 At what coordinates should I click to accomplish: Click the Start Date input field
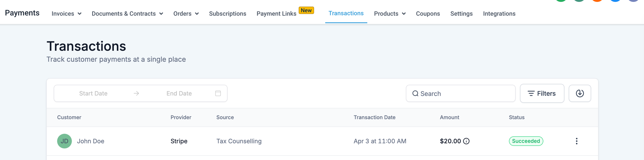[93, 93]
